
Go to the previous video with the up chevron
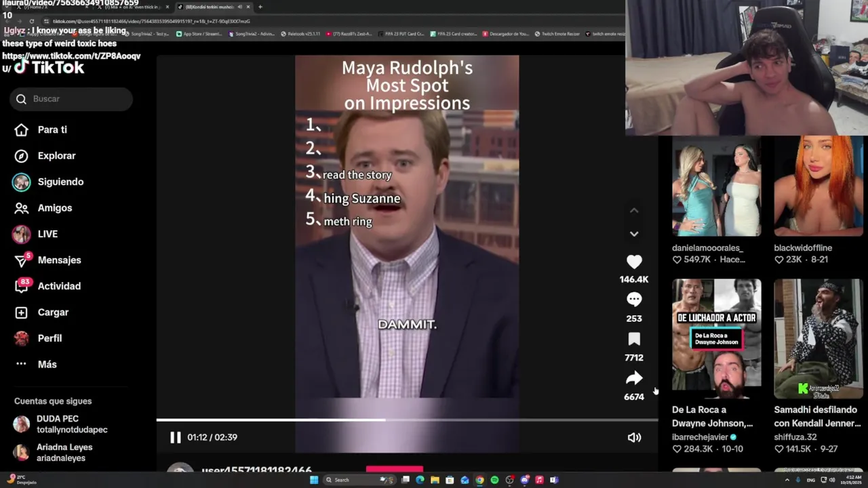[634, 210]
